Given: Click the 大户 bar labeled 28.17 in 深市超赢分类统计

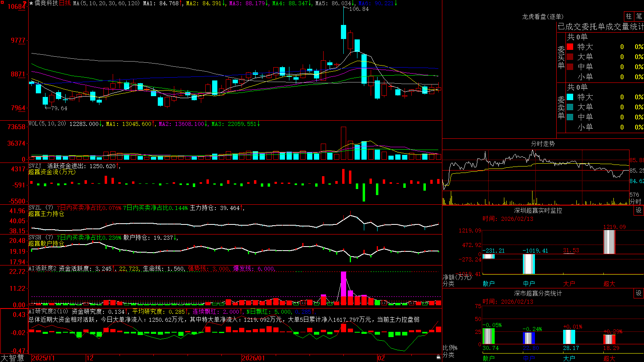Looking at the screenshot, I should [569, 337].
